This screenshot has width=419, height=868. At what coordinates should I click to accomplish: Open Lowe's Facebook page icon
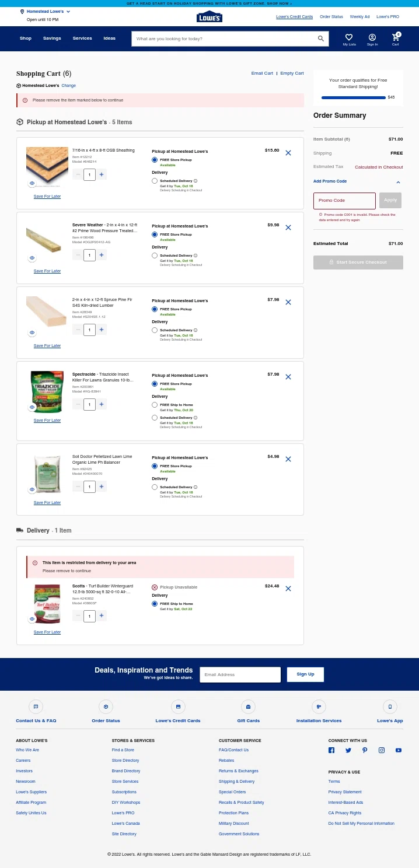point(331,750)
